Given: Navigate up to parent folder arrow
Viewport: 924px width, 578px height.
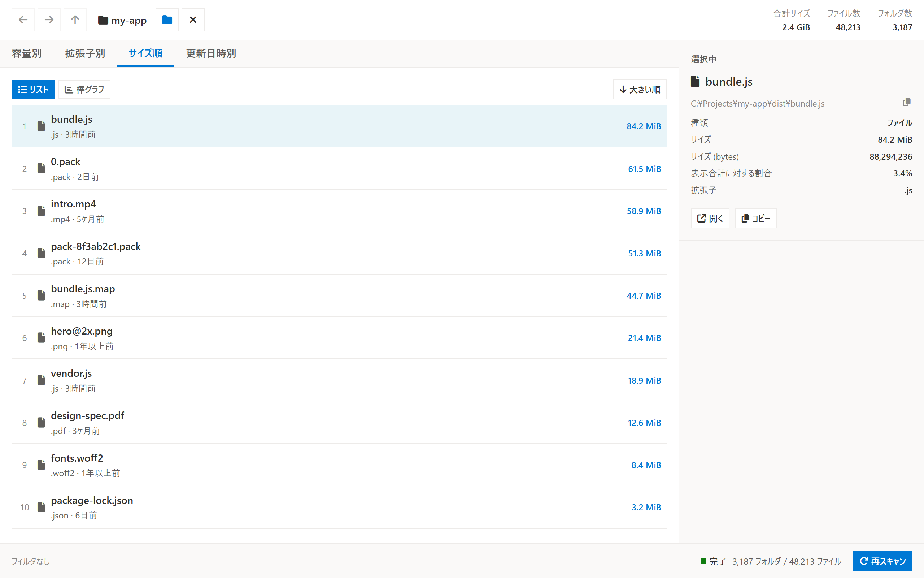Looking at the screenshot, I should click(75, 20).
